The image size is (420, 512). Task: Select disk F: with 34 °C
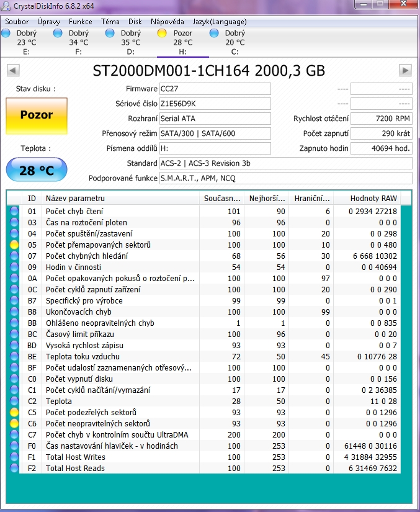78,42
